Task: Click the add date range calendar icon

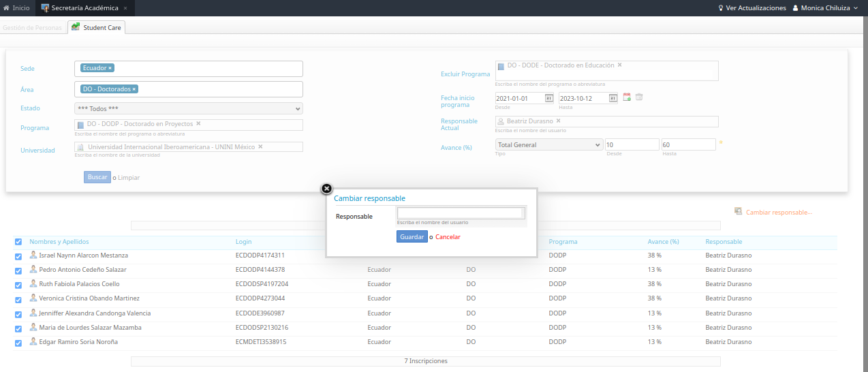Action: pos(627,97)
